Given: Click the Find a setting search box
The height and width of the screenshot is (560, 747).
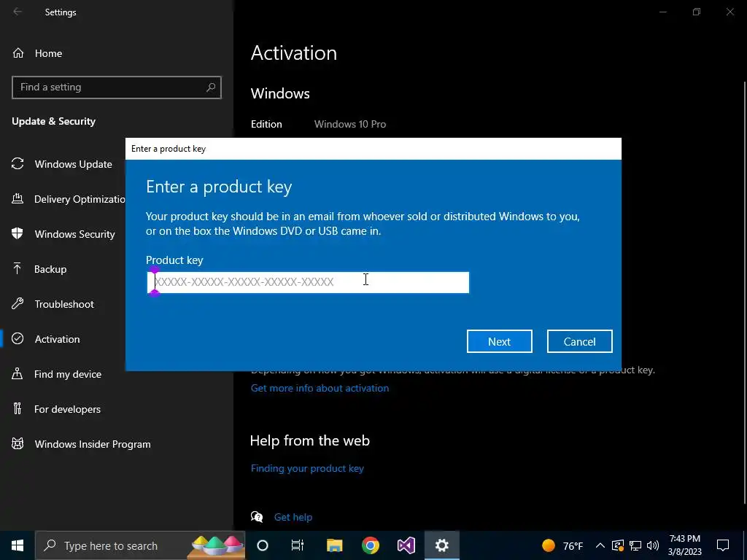Looking at the screenshot, I should (x=116, y=87).
